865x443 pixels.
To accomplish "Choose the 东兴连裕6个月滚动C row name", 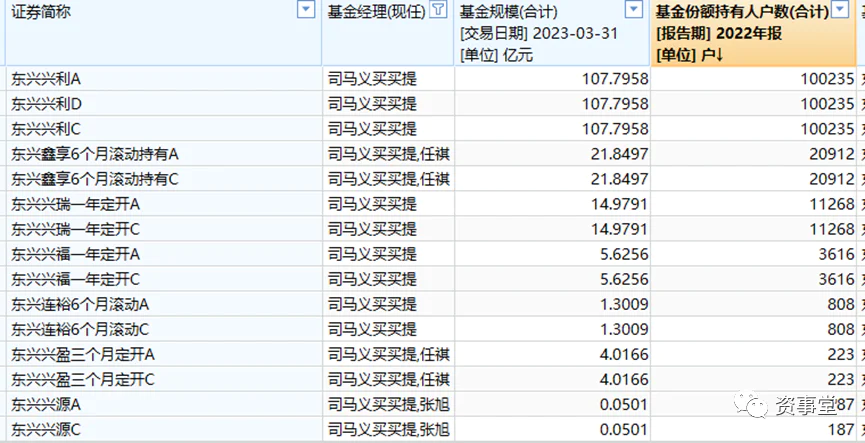I will tap(79, 328).
